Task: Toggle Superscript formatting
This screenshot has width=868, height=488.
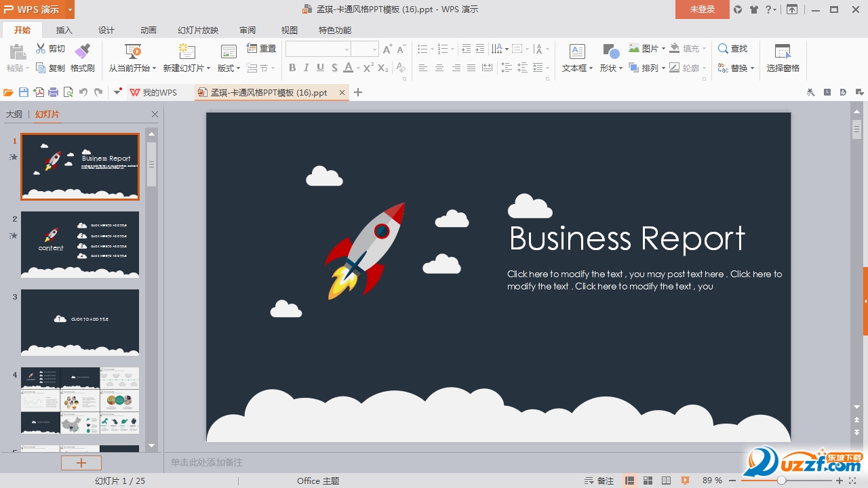Action: (368, 68)
